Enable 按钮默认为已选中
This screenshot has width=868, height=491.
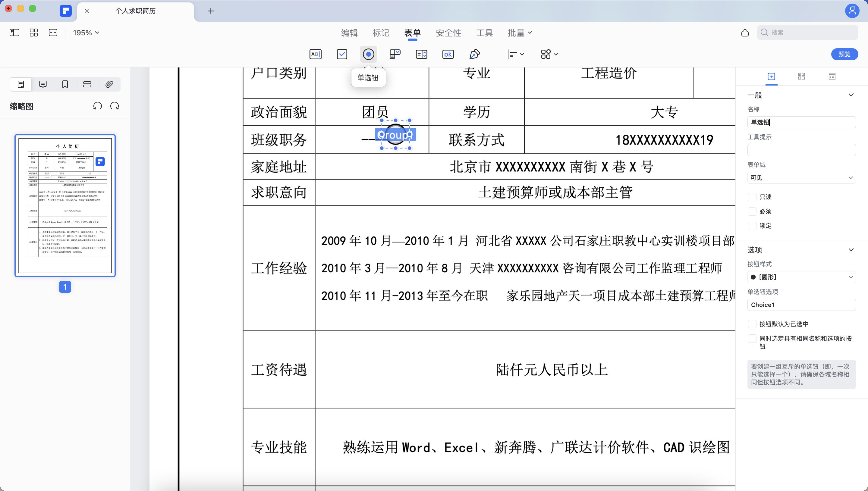[752, 324]
